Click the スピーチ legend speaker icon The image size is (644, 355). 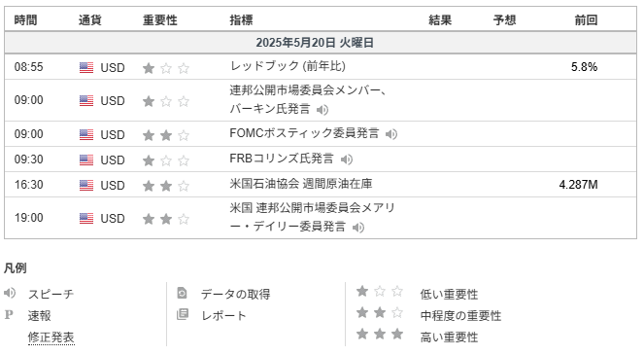pyautogui.click(x=10, y=294)
